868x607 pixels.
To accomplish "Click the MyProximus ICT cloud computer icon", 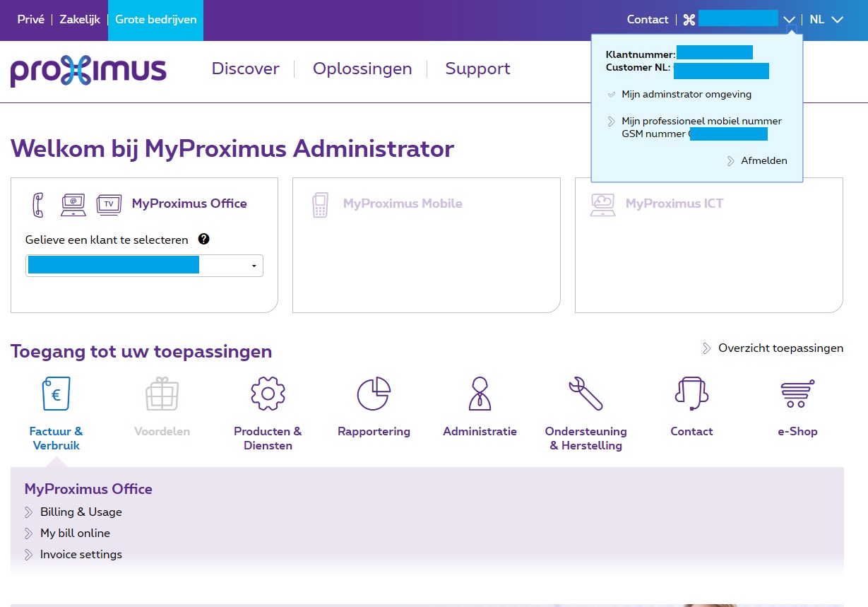I will coord(602,204).
